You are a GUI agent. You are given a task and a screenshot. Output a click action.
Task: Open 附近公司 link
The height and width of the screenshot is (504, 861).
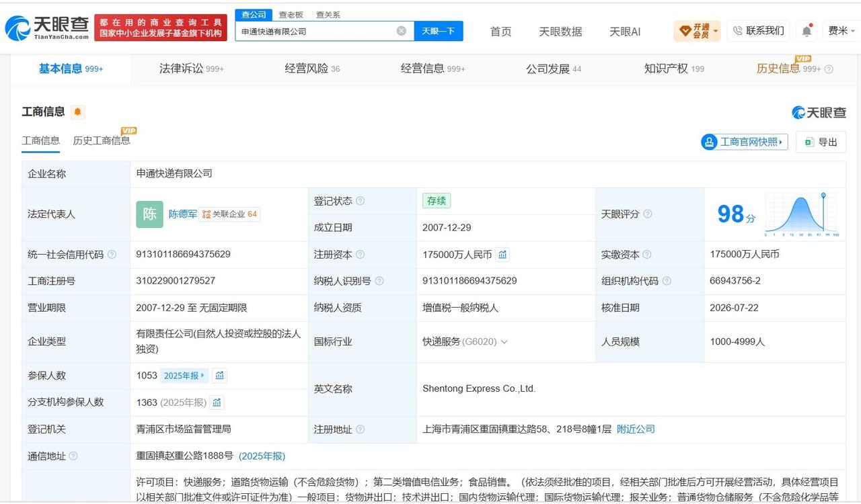coord(636,429)
